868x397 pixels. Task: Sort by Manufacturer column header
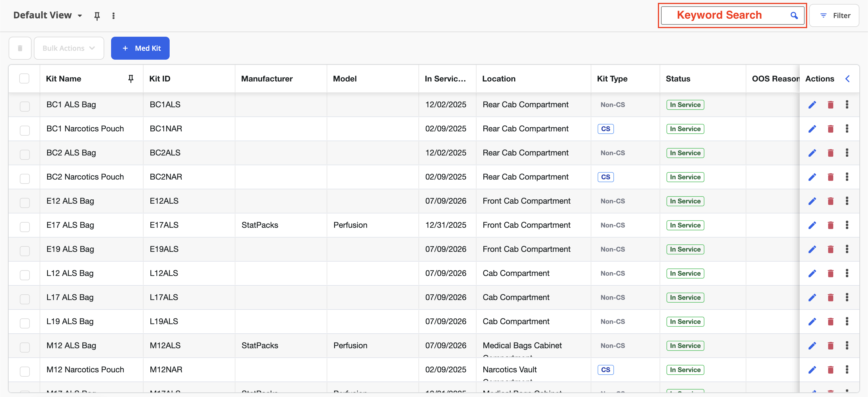click(267, 79)
